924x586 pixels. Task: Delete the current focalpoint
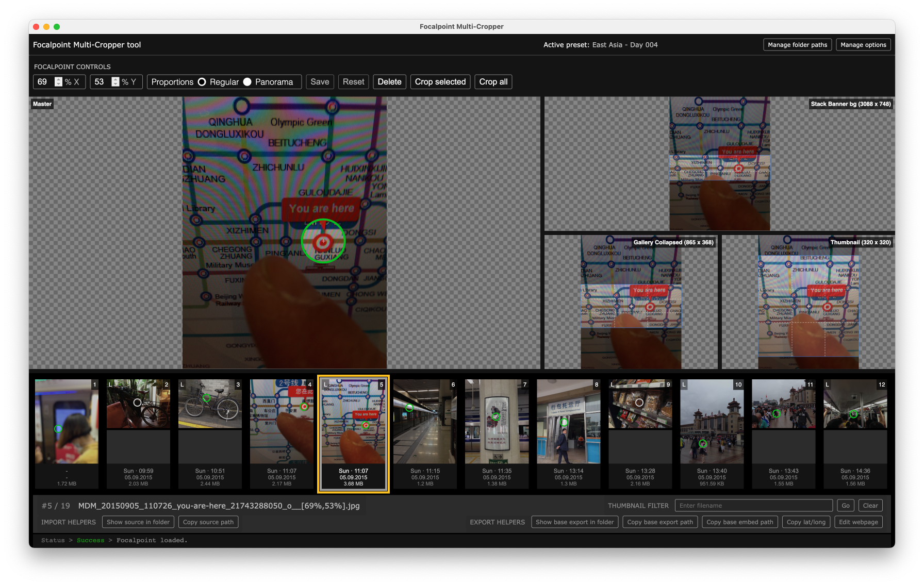[x=389, y=82]
